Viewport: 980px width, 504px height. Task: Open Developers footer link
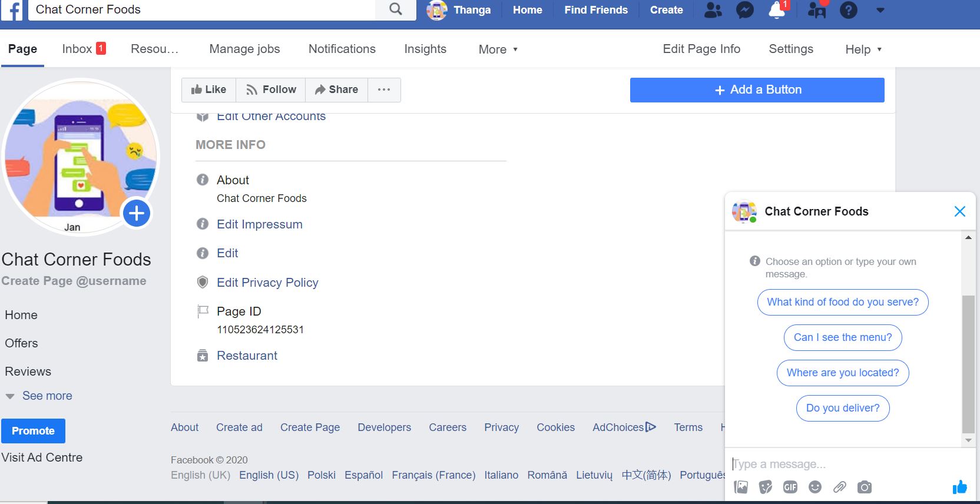tap(384, 427)
